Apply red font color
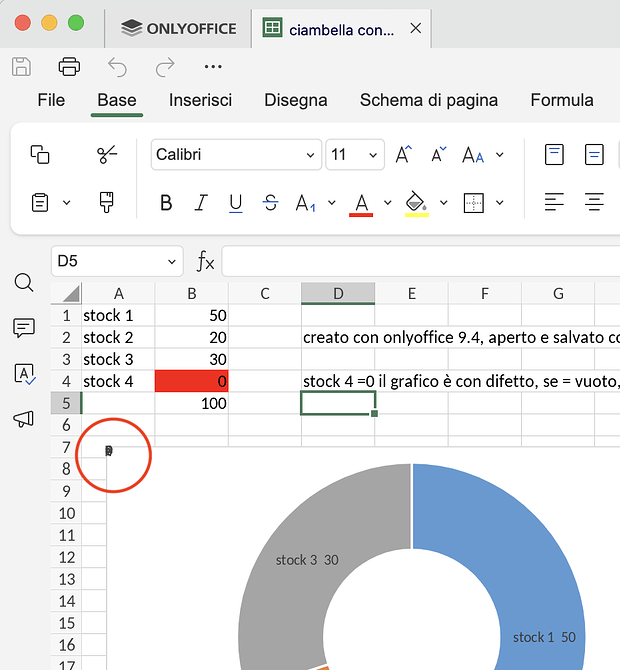 coord(361,204)
